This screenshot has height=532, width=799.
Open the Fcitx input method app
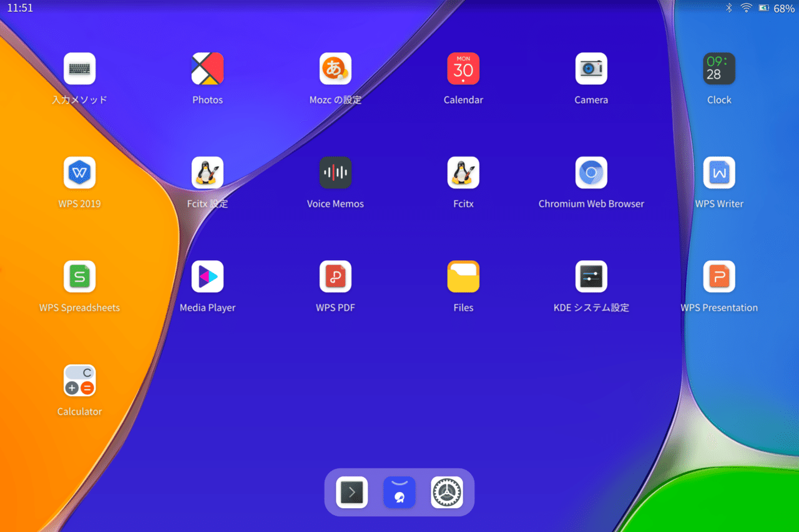point(463,173)
